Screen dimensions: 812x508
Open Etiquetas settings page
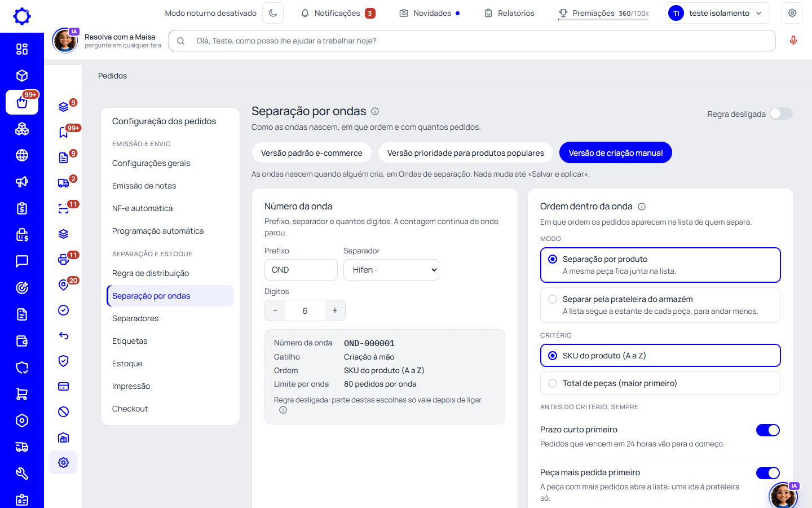170,341
